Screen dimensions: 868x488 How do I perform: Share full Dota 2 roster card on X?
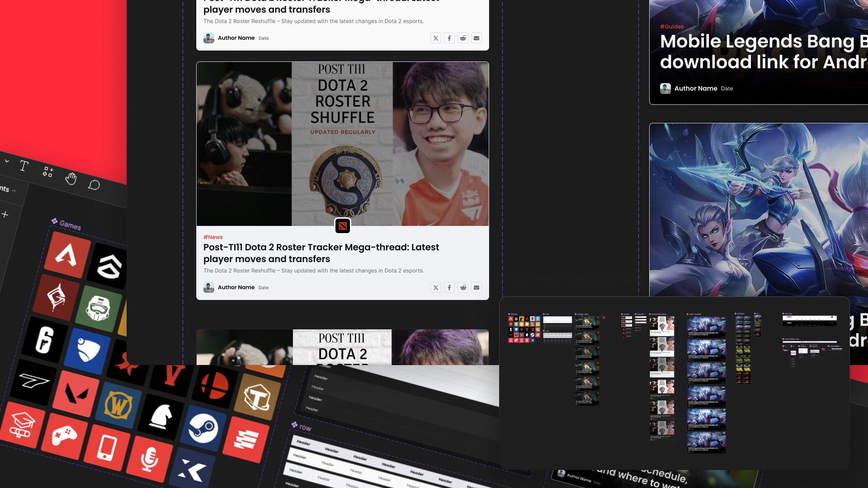tap(436, 287)
